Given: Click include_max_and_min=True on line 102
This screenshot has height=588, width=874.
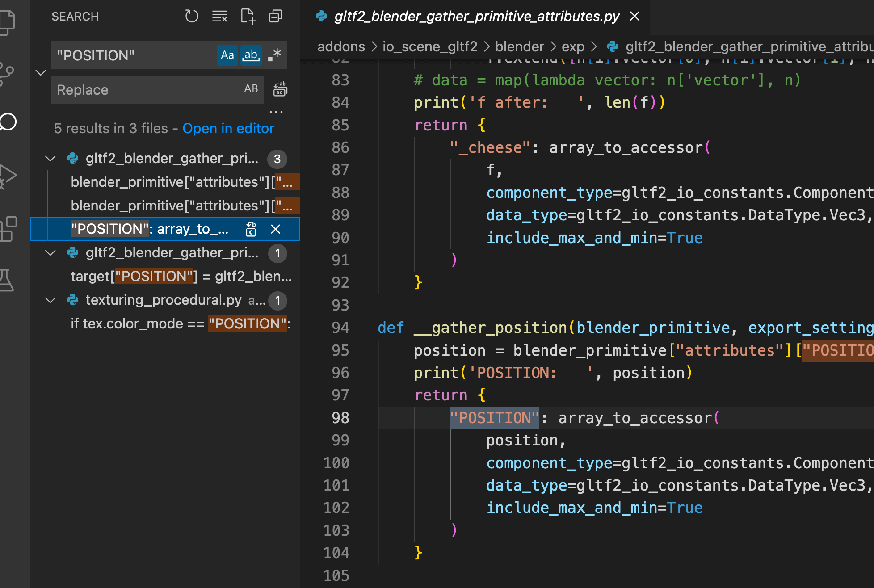Looking at the screenshot, I should [x=594, y=508].
